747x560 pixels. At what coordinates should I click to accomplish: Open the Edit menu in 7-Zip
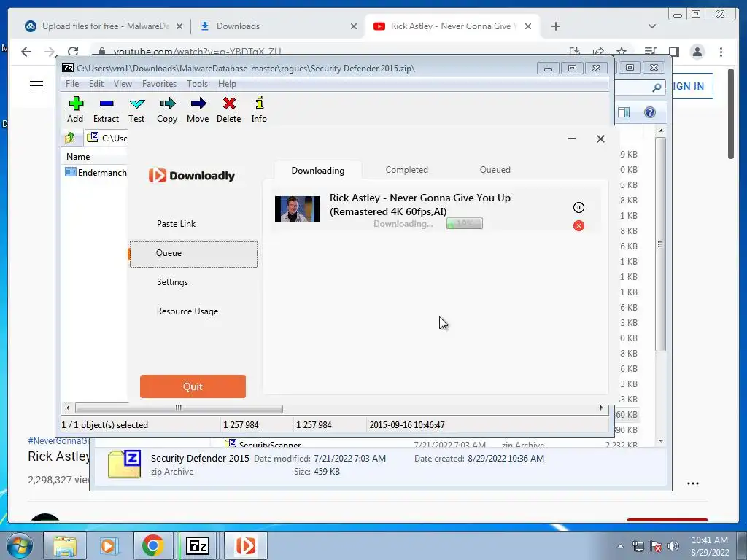(x=96, y=84)
